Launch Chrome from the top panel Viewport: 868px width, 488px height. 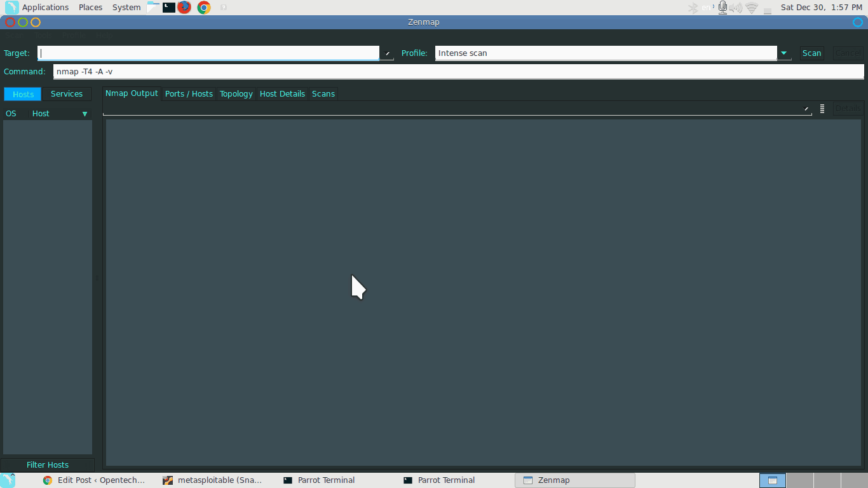pyautogui.click(x=204, y=8)
